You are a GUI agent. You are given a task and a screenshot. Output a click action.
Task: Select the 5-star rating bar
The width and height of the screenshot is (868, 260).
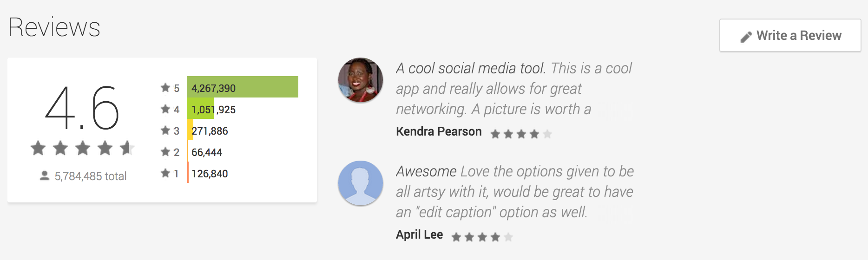(x=242, y=87)
